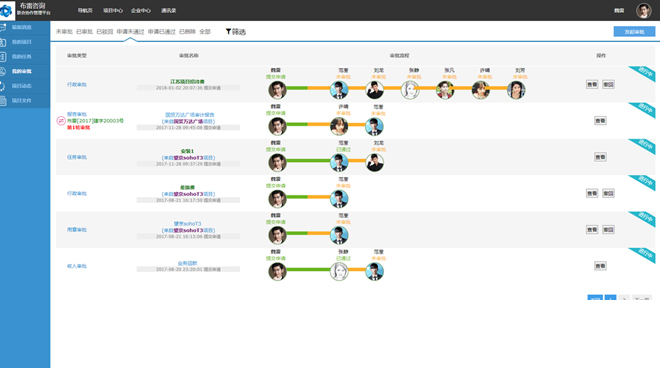Switch to the 申请已通过 tab
Screen dimensions: 660x368
tap(162, 32)
